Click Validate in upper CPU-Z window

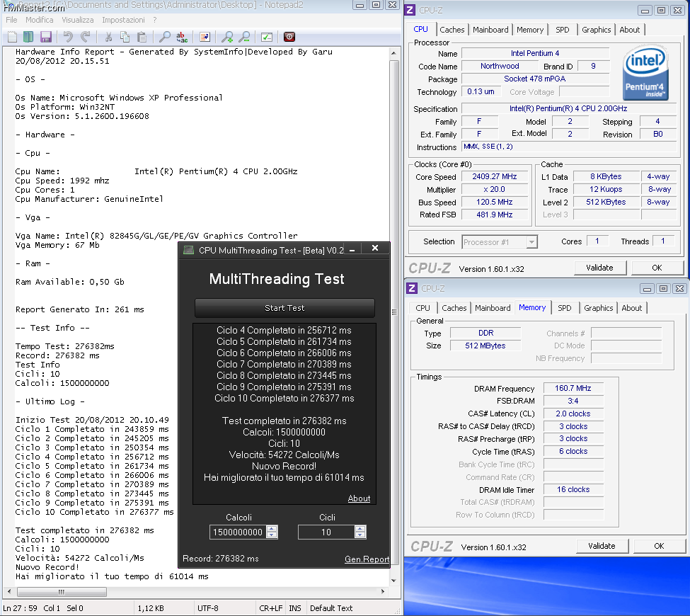599,268
